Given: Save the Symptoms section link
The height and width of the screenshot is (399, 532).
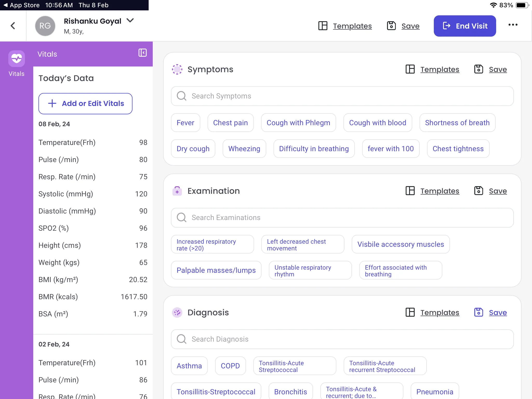Looking at the screenshot, I should click(x=498, y=69).
